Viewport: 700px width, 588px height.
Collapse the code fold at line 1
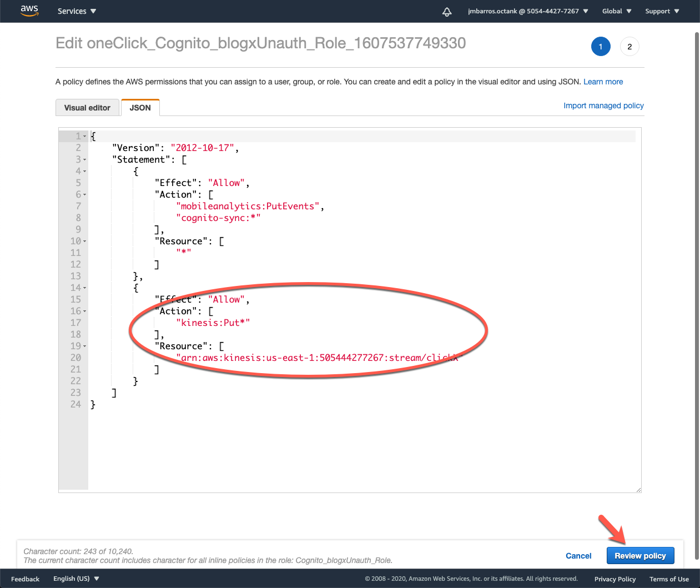[85, 137]
